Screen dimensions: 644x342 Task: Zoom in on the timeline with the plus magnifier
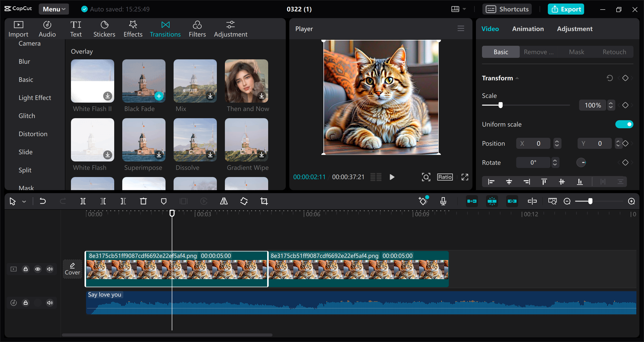632,201
